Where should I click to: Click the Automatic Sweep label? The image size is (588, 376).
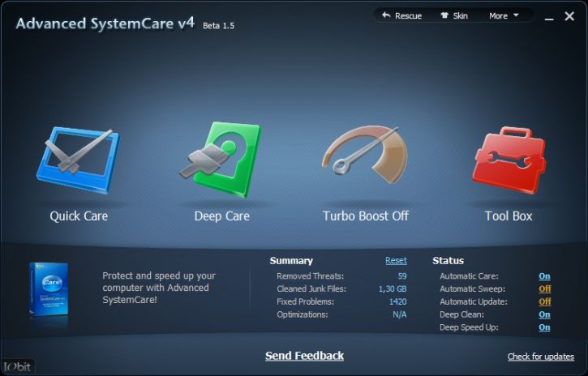coord(473,289)
